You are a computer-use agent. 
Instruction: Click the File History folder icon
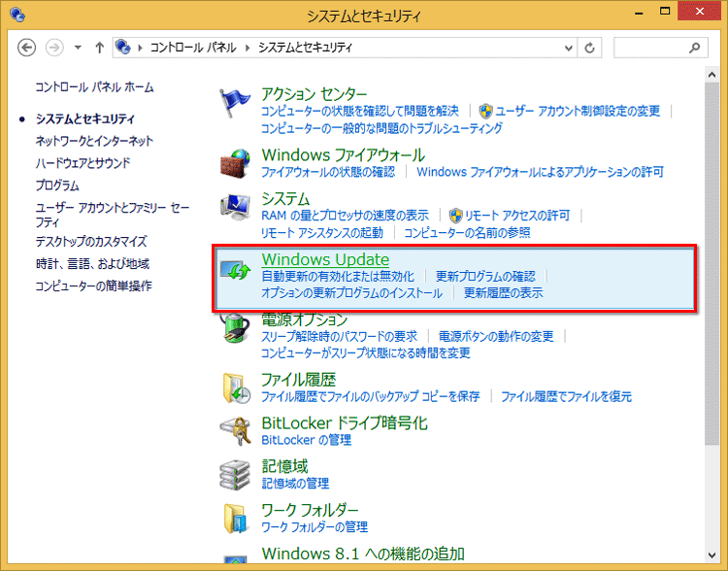(x=235, y=387)
